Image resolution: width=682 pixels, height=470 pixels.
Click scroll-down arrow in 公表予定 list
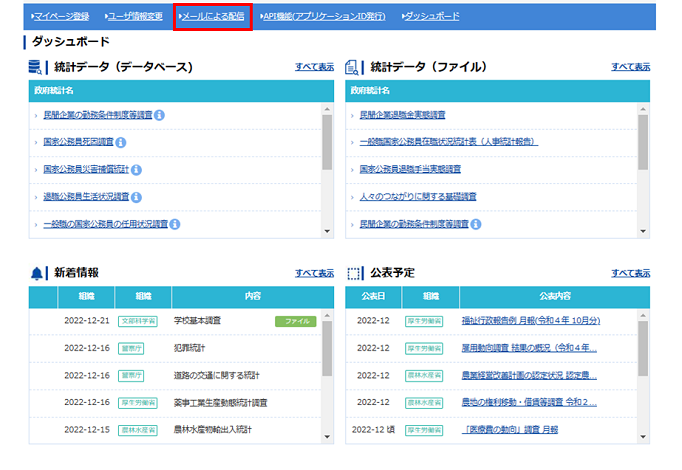coord(643,437)
